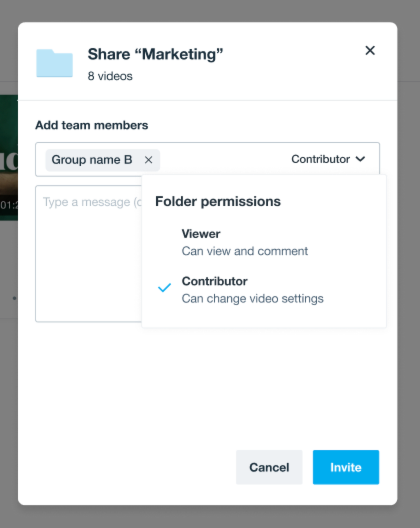The width and height of the screenshot is (420, 528).
Task: Open the Contributor role dropdown label
Action: pyautogui.click(x=320, y=159)
